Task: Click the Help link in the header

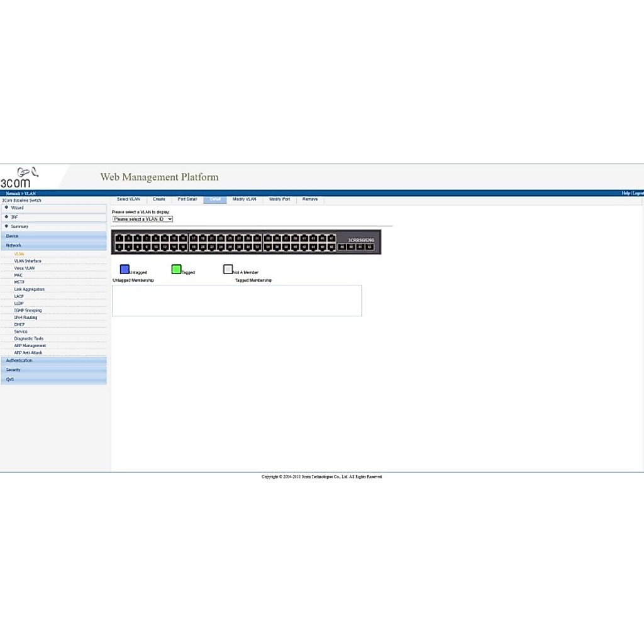Action: pyautogui.click(x=626, y=193)
